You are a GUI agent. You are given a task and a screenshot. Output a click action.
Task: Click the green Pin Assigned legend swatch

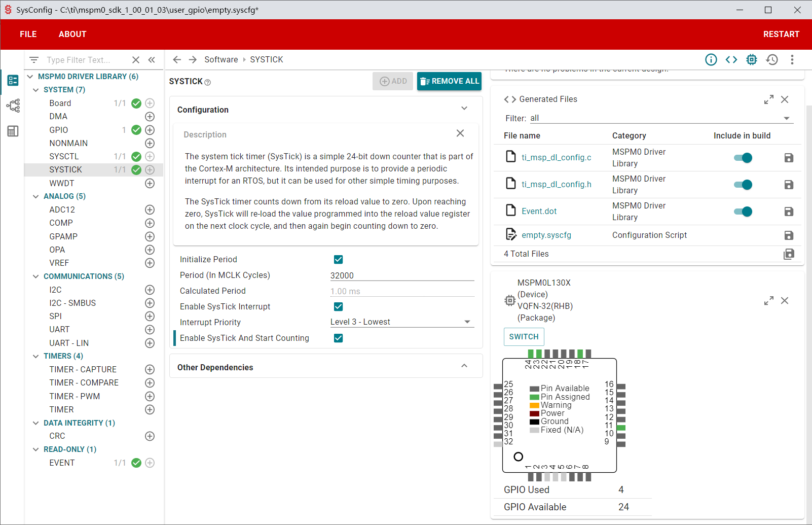534,397
